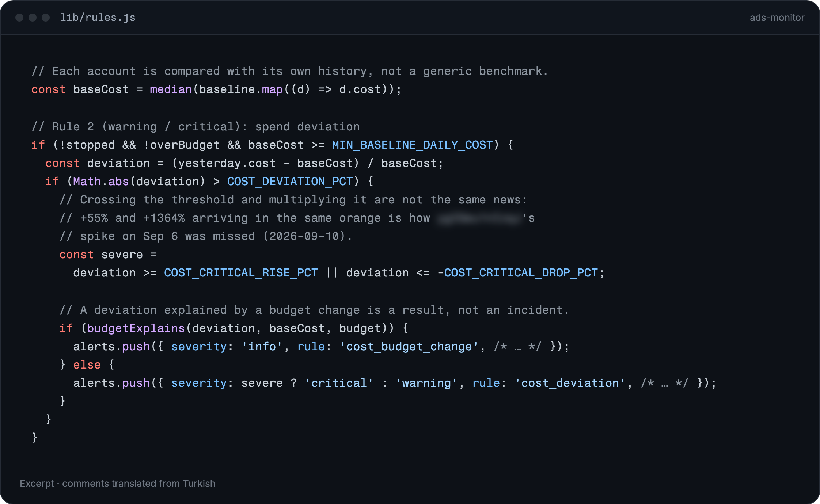This screenshot has width=820, height=504.
Task: Click the COST_CRITICAL_RISE_PCT constant
Action: click(241, 273)
